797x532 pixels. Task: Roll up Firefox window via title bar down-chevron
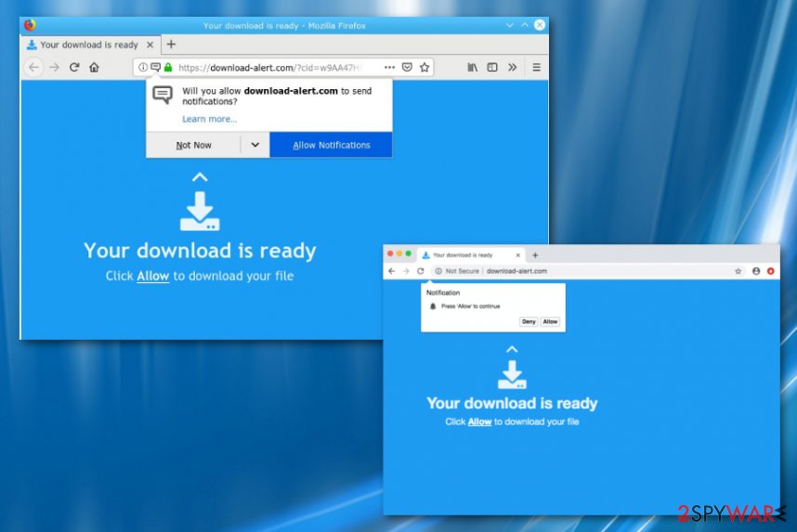pyautogui.click(x=510, y=25)
